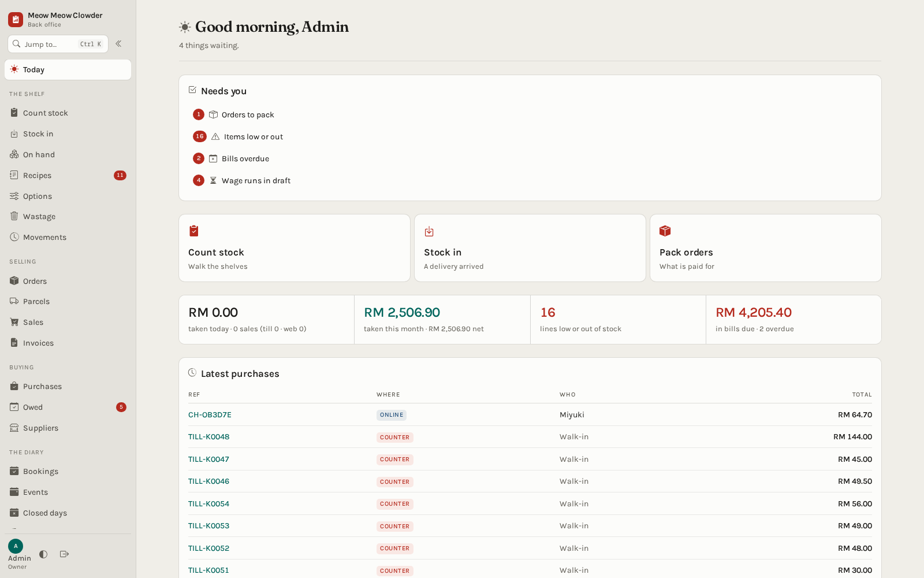
Task: Click the RM 144.00 total
Action: click(x=852, y=437)
